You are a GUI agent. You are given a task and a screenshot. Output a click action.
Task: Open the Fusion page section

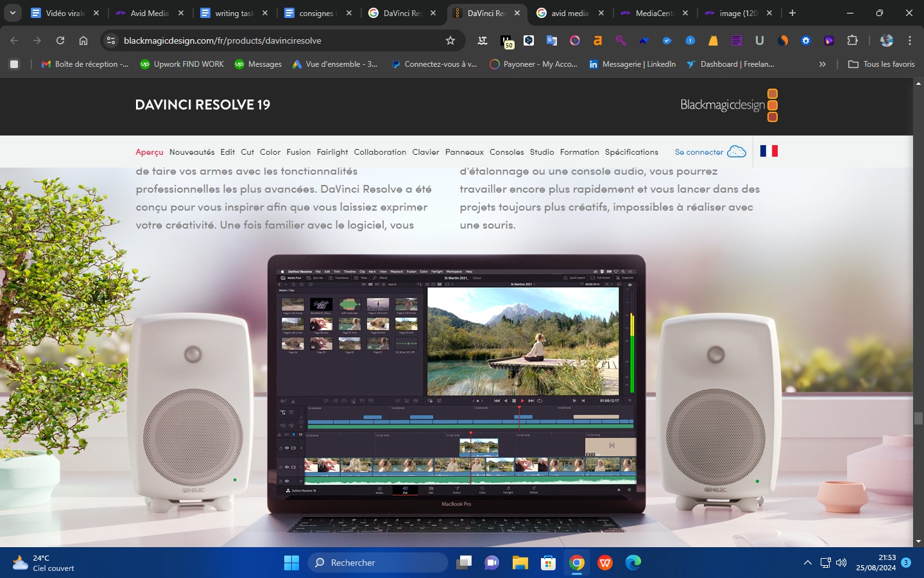tap(298, 152)
